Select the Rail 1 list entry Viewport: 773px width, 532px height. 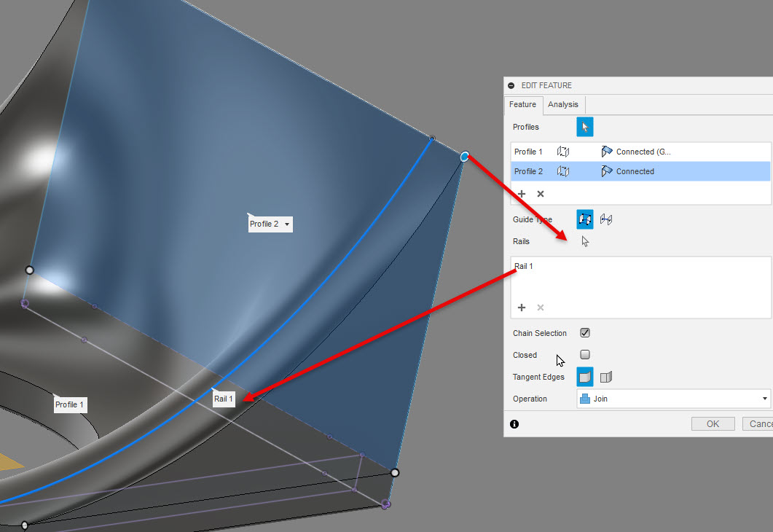(524, 266)
